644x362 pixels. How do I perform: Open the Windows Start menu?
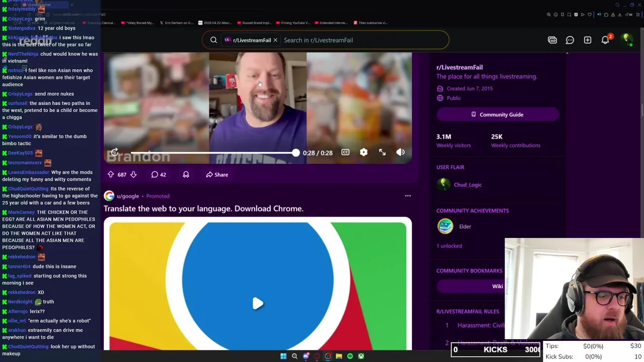(x=283, y=356)
